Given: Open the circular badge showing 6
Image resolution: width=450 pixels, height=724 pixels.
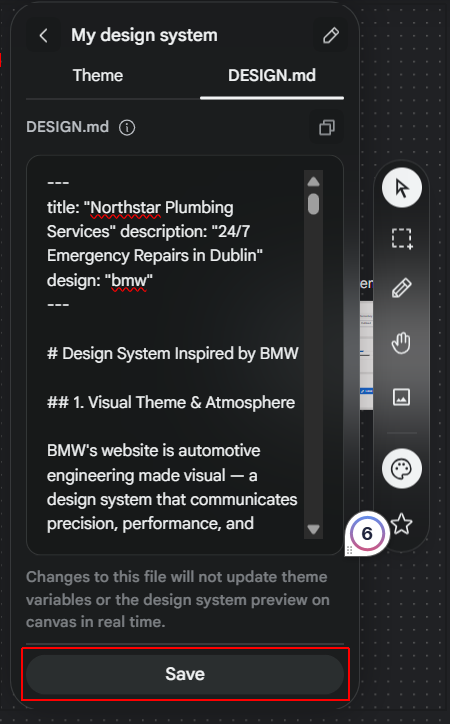Looking at the screenshot, I should coord(367,533).
